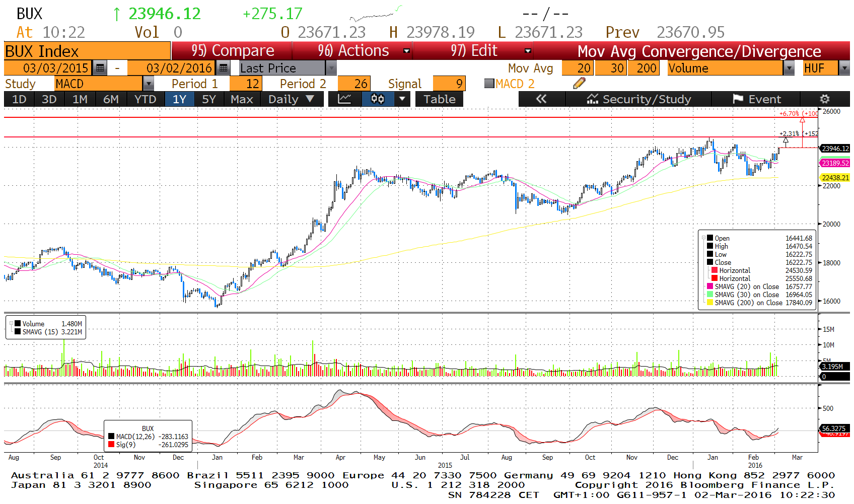Open the Actions menu dropdown arrow
854x504 pixels.
coord(407,51)
